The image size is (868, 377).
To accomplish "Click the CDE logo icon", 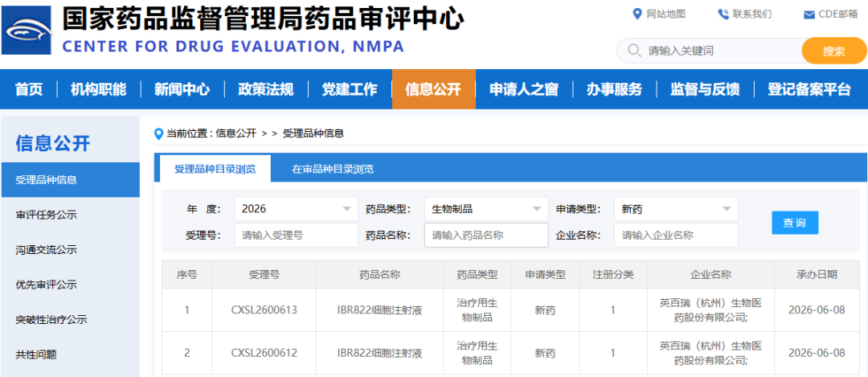I will 26,31.
